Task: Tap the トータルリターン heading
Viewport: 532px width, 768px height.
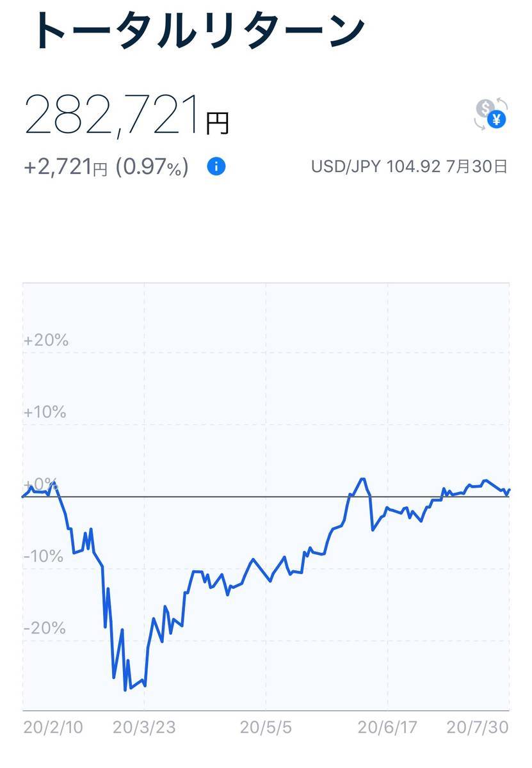Action: click(x=197, y=29)
